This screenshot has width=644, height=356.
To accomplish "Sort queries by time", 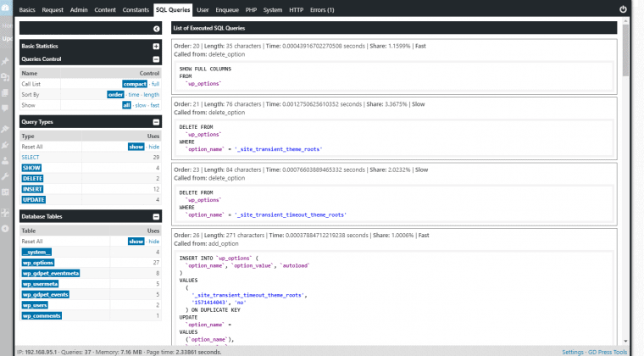I will click(x=134, y=94).
